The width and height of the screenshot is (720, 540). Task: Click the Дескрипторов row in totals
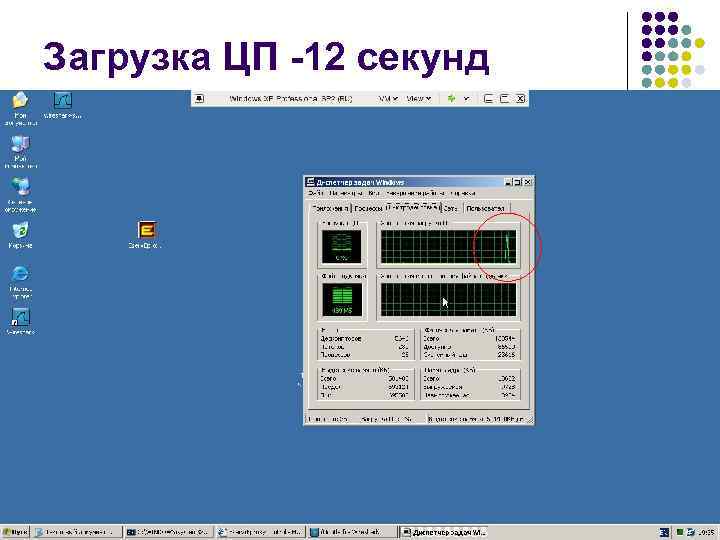coord(364,338)
